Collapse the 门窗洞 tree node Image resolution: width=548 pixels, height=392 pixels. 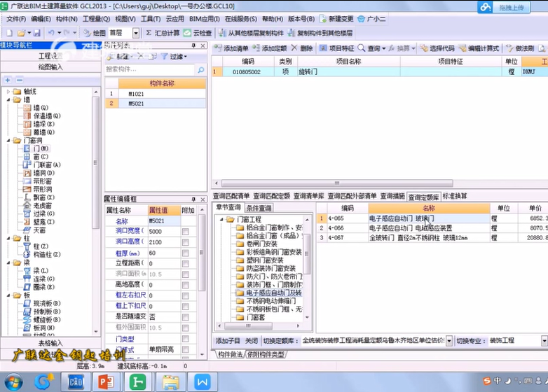[x=8, y=140]
